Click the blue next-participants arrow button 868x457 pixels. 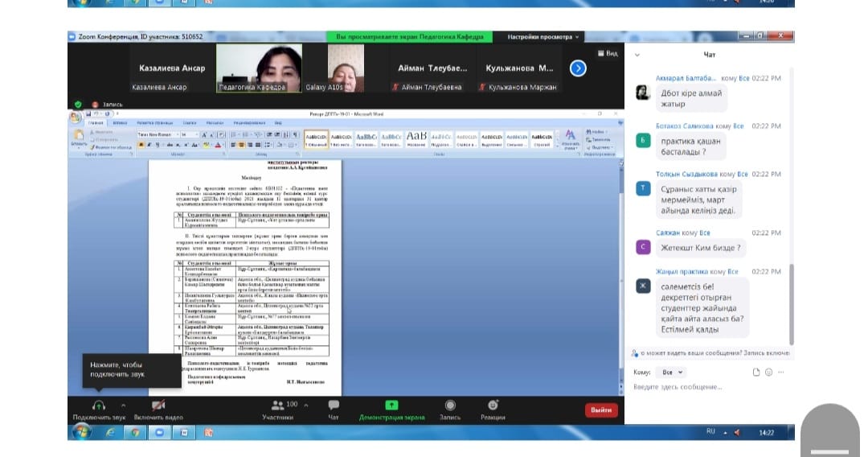pyautogui.click(x=578, y=68)
